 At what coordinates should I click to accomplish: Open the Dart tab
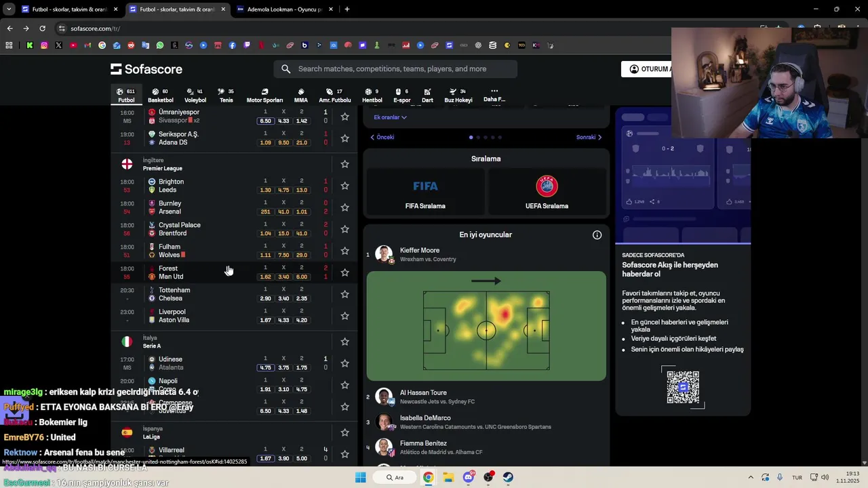click(427, 96)
